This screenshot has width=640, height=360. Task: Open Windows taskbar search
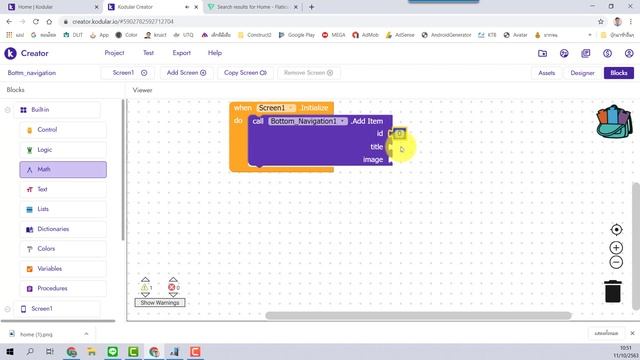pos(30,351)
